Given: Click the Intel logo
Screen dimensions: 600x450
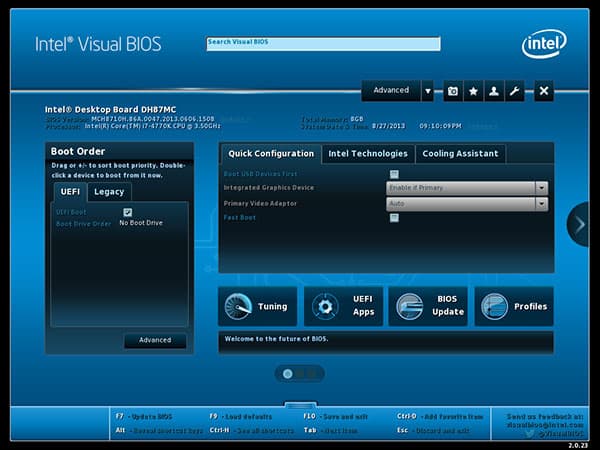Looking at the screenshot, I should coord(543,43).
